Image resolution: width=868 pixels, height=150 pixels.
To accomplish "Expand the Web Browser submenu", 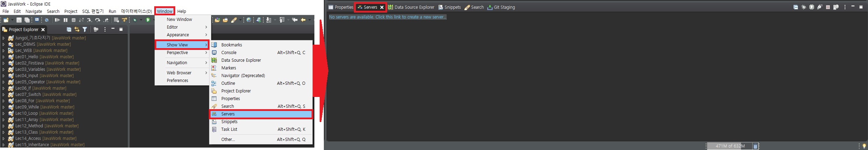I will point(182,73).
